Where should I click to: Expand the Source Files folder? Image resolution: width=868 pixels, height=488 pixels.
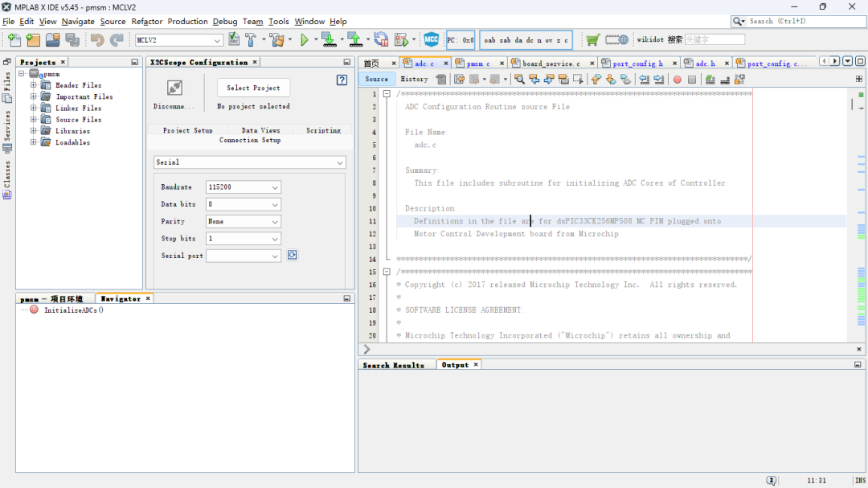33,120
